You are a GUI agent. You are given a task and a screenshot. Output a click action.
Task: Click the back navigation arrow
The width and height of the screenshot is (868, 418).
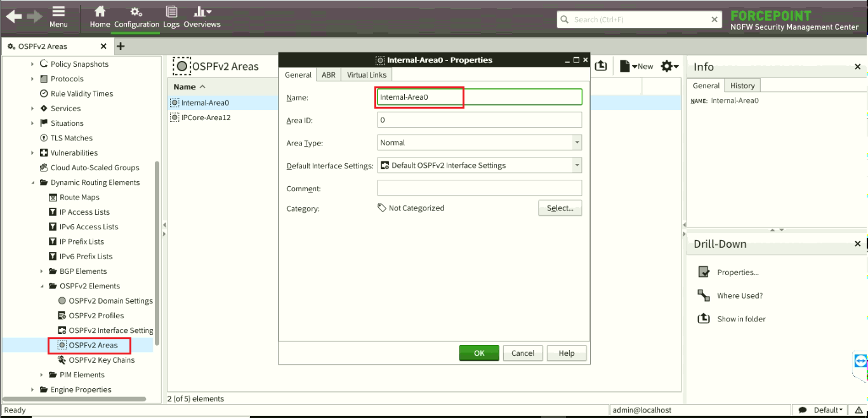click(14, 17)
